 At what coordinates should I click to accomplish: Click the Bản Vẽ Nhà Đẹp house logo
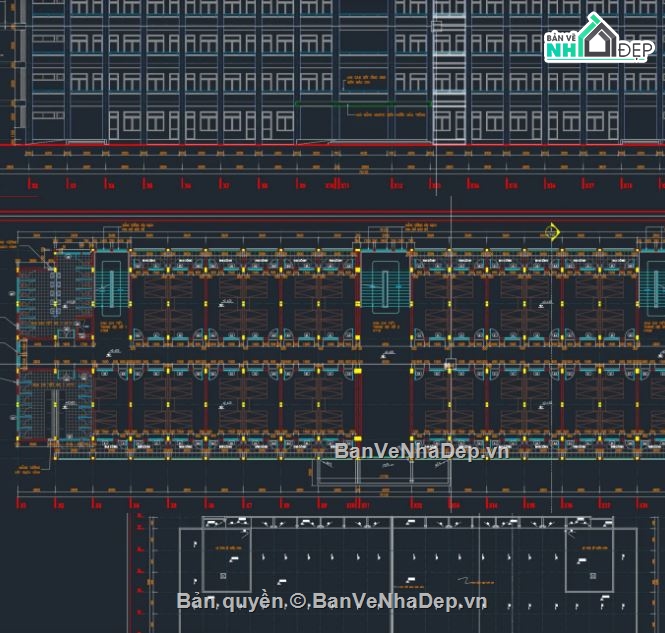[597, 41]
